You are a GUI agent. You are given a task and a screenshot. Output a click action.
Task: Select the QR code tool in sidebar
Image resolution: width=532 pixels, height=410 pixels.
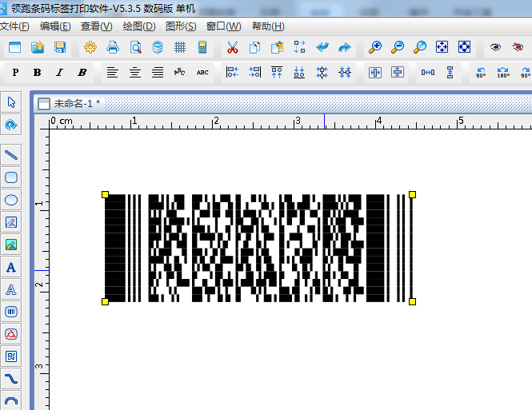(11, 356)
